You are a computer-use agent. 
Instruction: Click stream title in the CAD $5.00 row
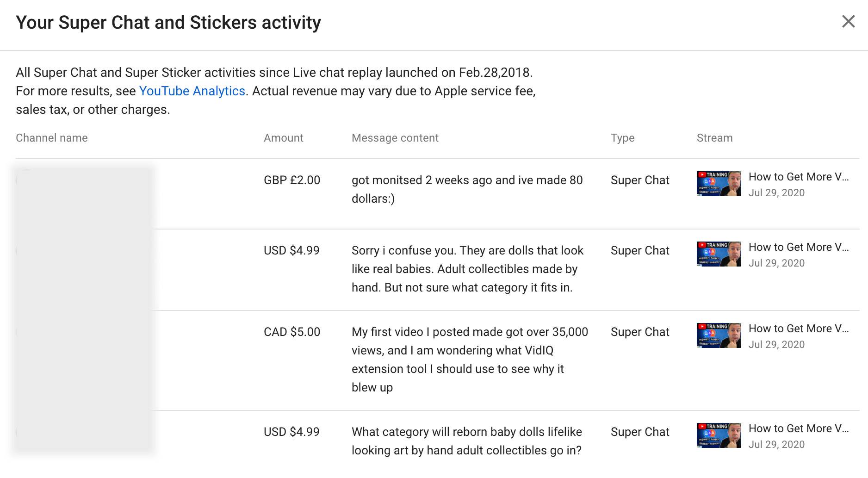[x=798, y=329]
